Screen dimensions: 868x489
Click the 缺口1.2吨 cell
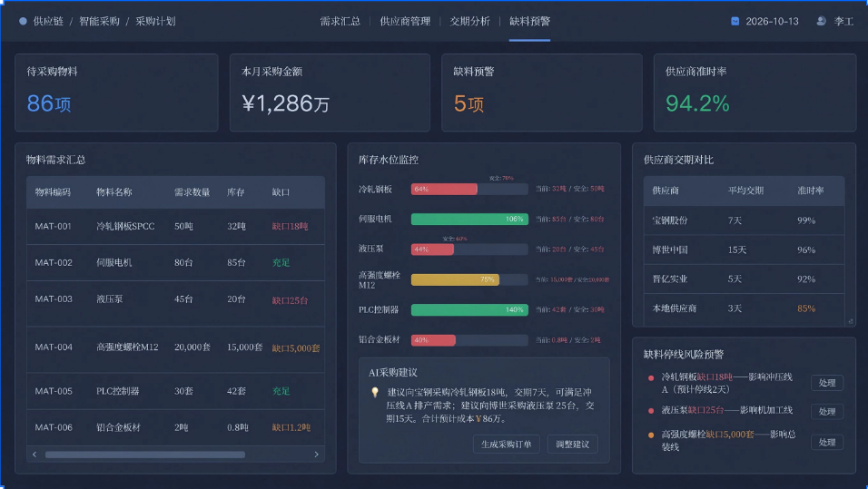tap(291, 427)
